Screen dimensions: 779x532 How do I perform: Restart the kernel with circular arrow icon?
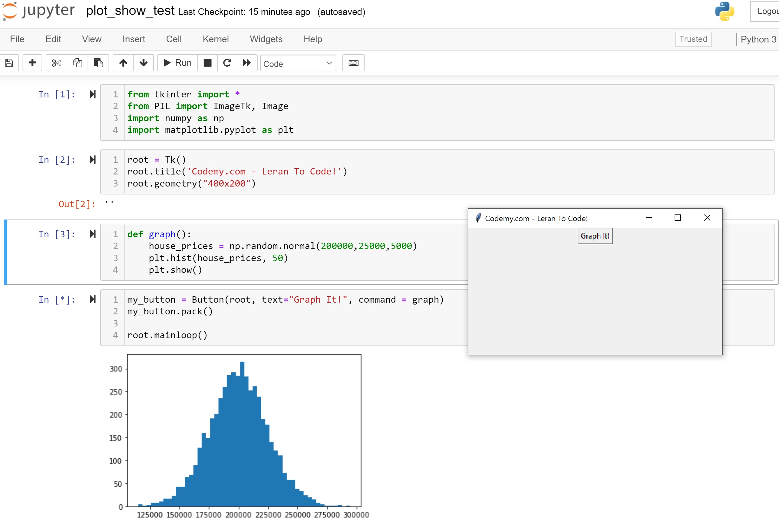(x=227, y=62)
